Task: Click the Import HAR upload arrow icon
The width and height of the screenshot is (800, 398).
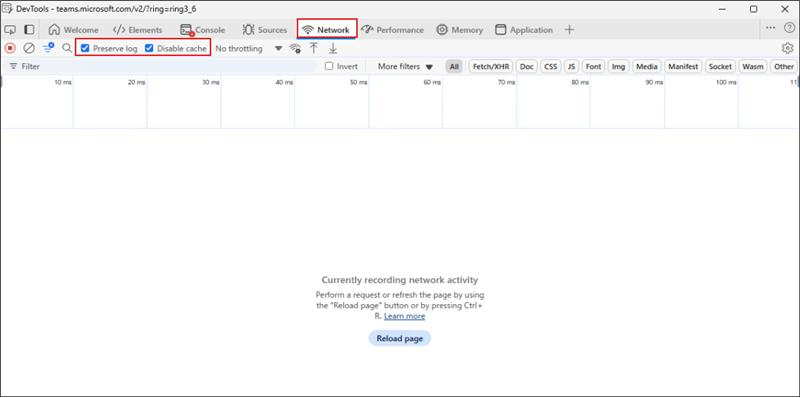Action: (x=314, y=48)
